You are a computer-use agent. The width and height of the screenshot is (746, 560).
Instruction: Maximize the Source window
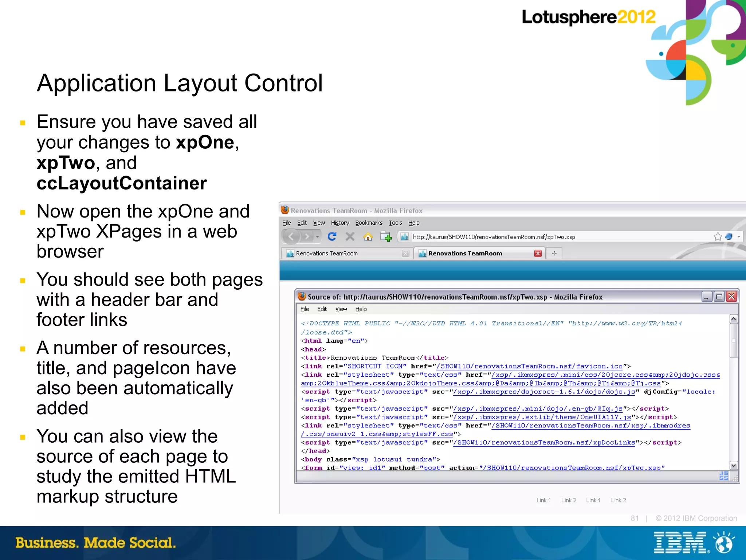click(x=719, y=297)
